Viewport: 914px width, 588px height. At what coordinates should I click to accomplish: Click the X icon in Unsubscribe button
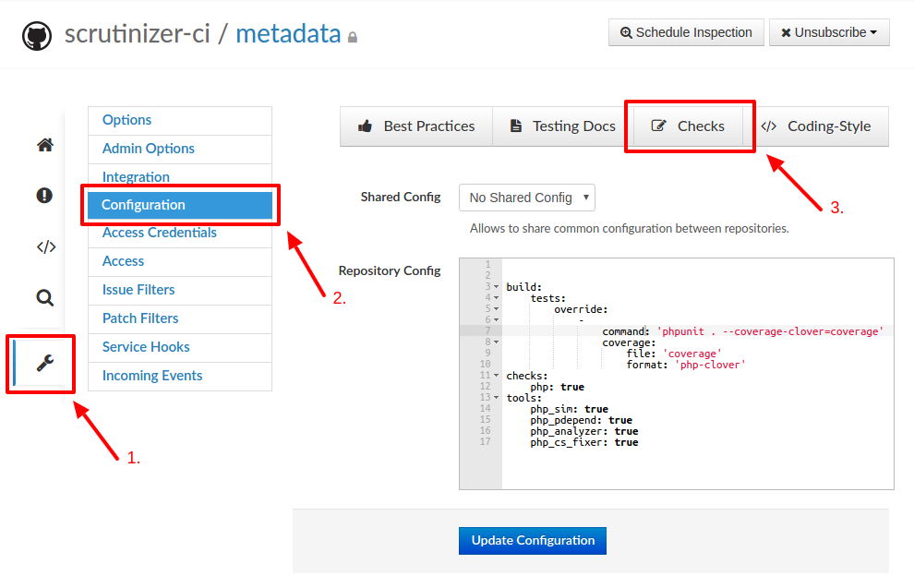(786, 32)
